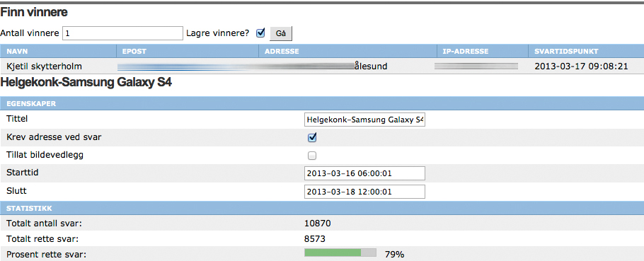
Task: Click the Slutt input field
Action: click(x=364, y=192)
